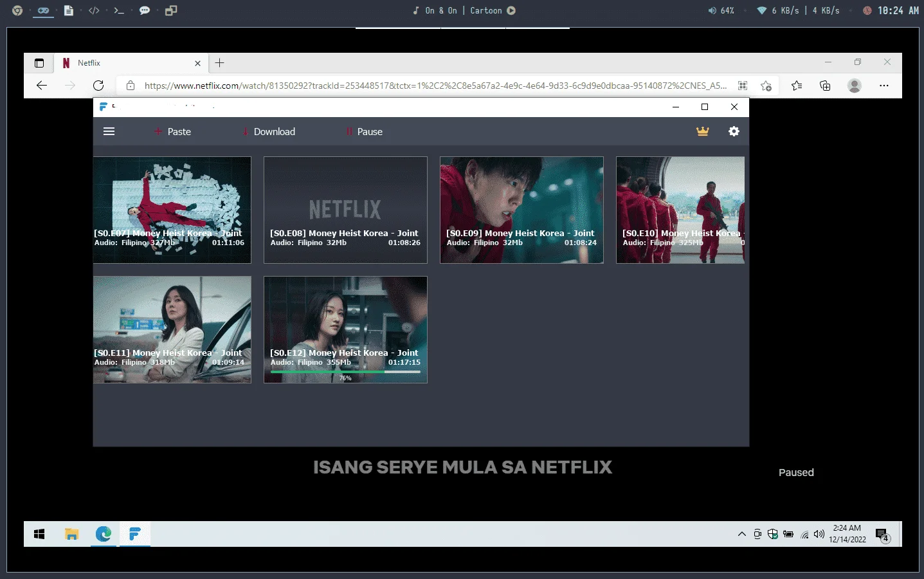Open the notification center icon
Image resolution: width=924 pixels, height=579 pixels.
883,535
